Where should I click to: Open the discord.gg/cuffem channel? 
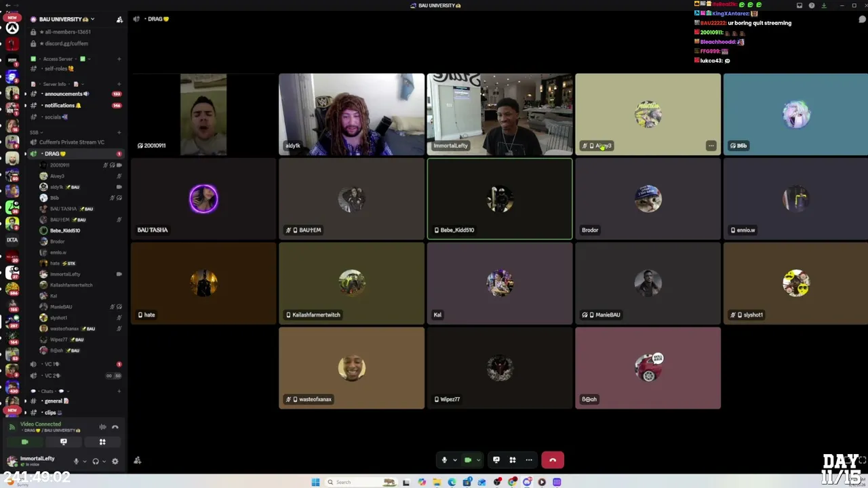75,43
